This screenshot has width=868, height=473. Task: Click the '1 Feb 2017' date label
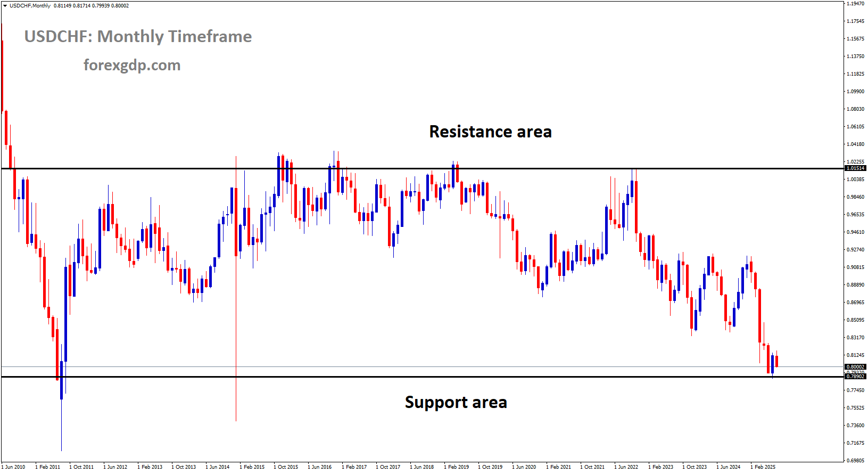354,467
